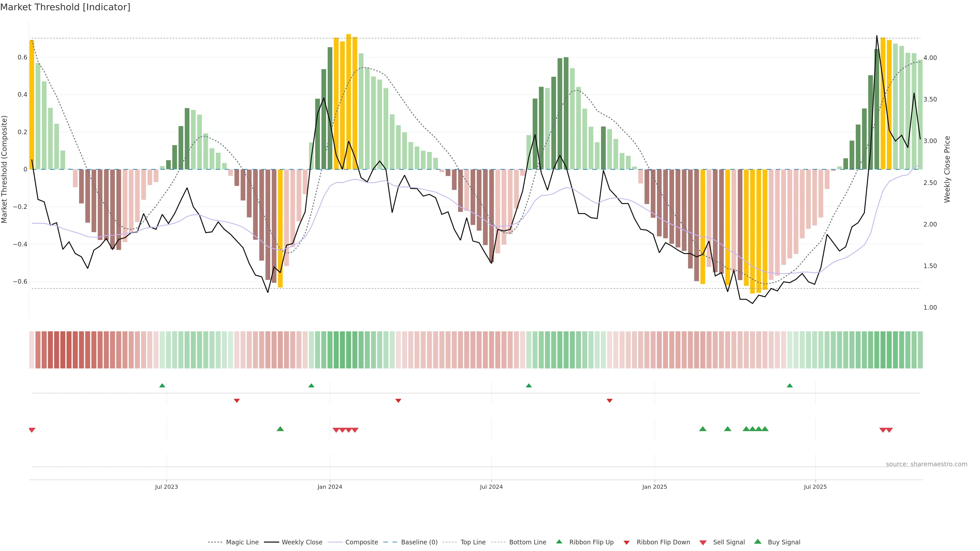Click the Ribbon Flip Up marker just before Jul 2025
Screen dimensions: 980x551
pos(789,386)
